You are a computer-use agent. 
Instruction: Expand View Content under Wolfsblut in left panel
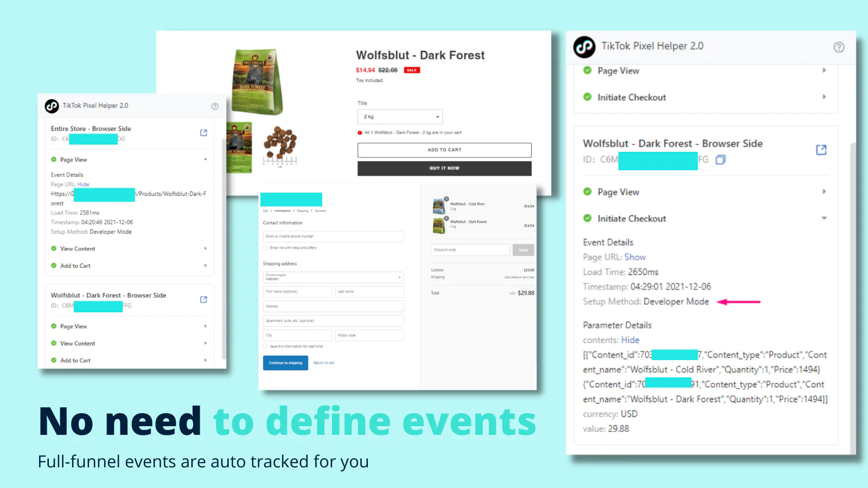[206, 343]
